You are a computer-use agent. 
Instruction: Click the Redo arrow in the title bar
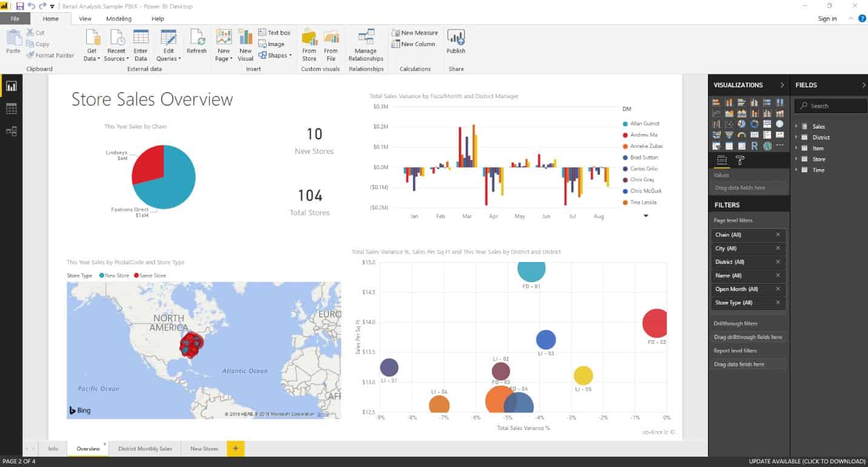point(42,6)
